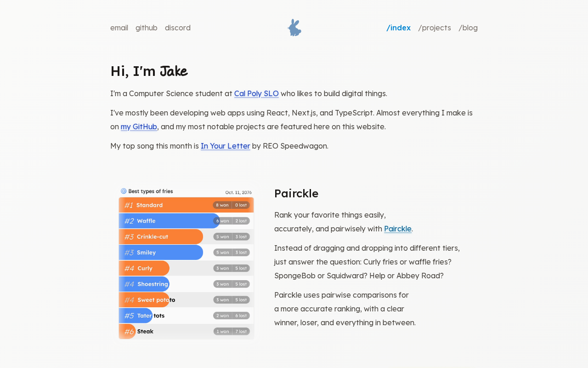Click the Tater tots ranking bar

coord(136,316)
